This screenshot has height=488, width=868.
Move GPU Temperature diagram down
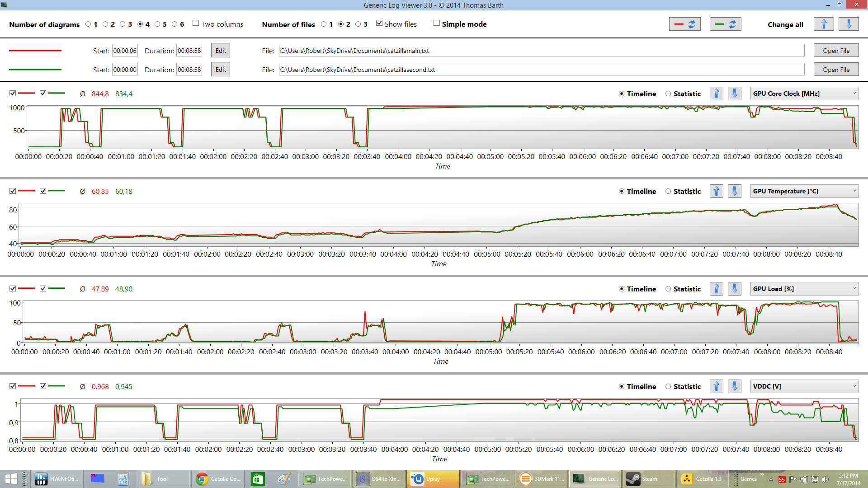(x=735, y=191)
